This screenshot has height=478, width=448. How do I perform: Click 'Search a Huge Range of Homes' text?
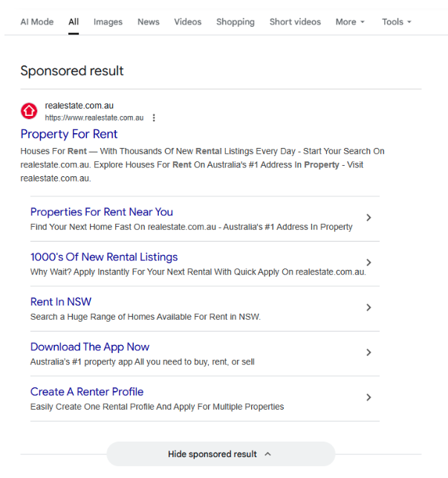tap(146, 317)
